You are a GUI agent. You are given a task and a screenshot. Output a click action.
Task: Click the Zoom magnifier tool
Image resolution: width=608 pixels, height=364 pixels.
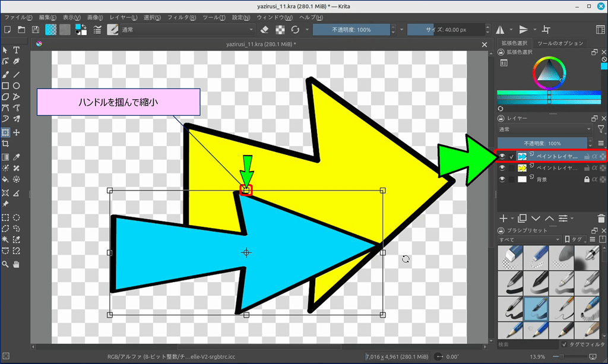(x=5, y=264)
